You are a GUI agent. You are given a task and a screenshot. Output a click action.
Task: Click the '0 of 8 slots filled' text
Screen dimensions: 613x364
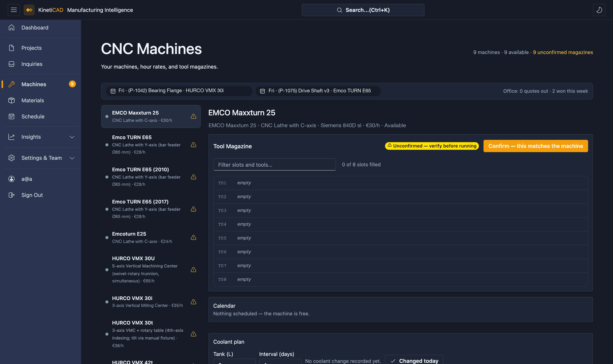361,165
